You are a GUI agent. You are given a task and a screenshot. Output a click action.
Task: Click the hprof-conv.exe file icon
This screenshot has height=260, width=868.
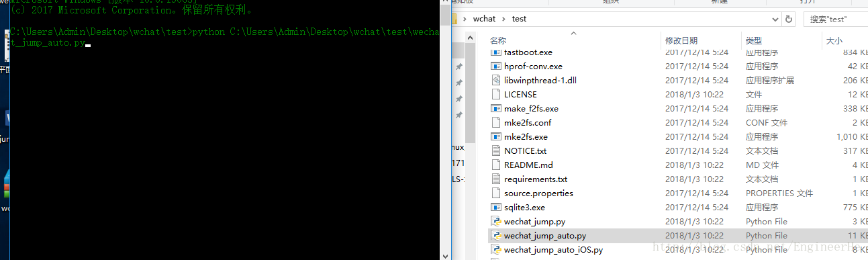point(496,66)
